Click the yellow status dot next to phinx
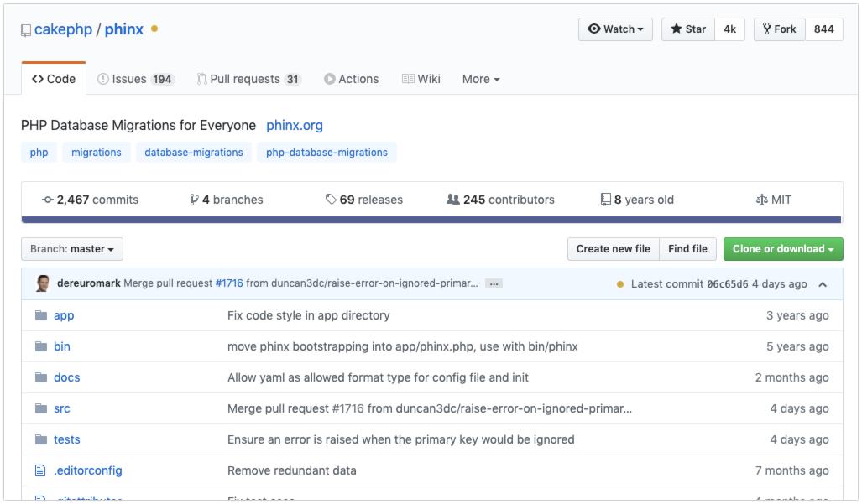The width and height of the screenshot is (862, 504). pos(154,29)
